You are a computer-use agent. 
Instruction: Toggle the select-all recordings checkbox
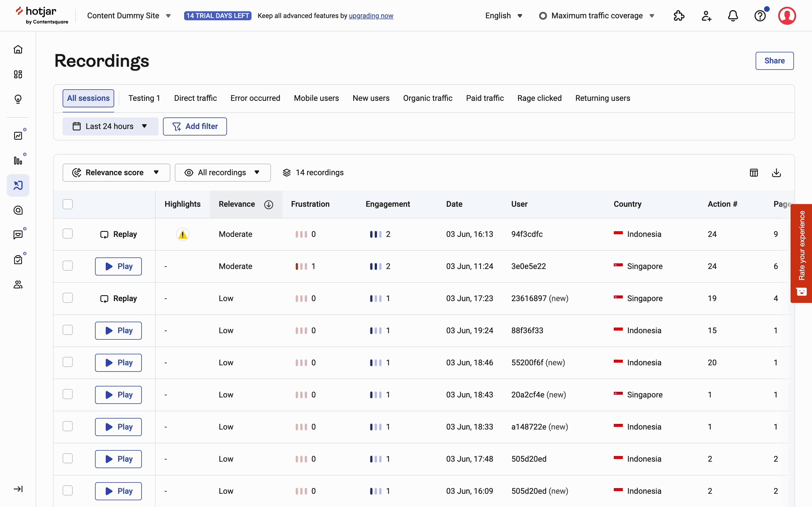(x=68, y=204)
